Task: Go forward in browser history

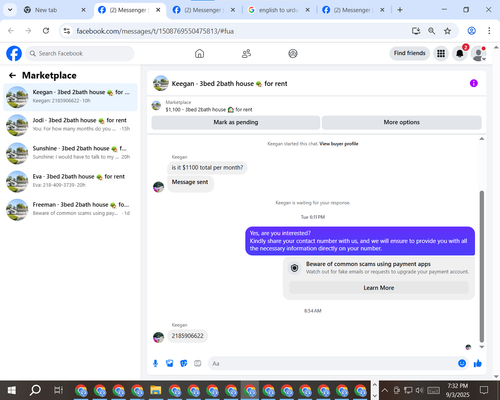Action: coord(28,31)
